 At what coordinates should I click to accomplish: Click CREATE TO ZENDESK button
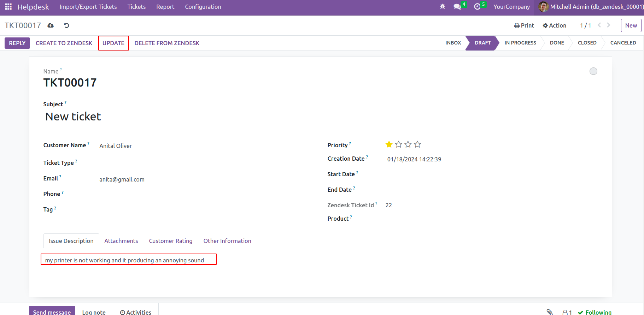[x=64, y=43]
